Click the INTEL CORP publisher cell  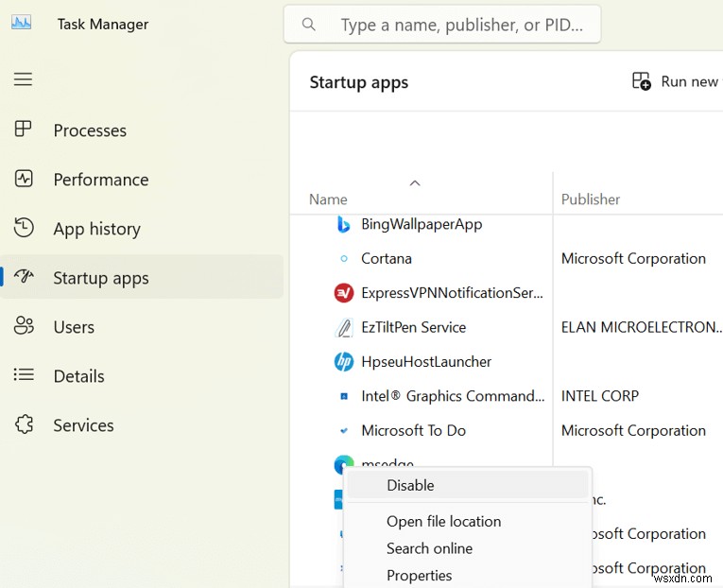[599, 396]
